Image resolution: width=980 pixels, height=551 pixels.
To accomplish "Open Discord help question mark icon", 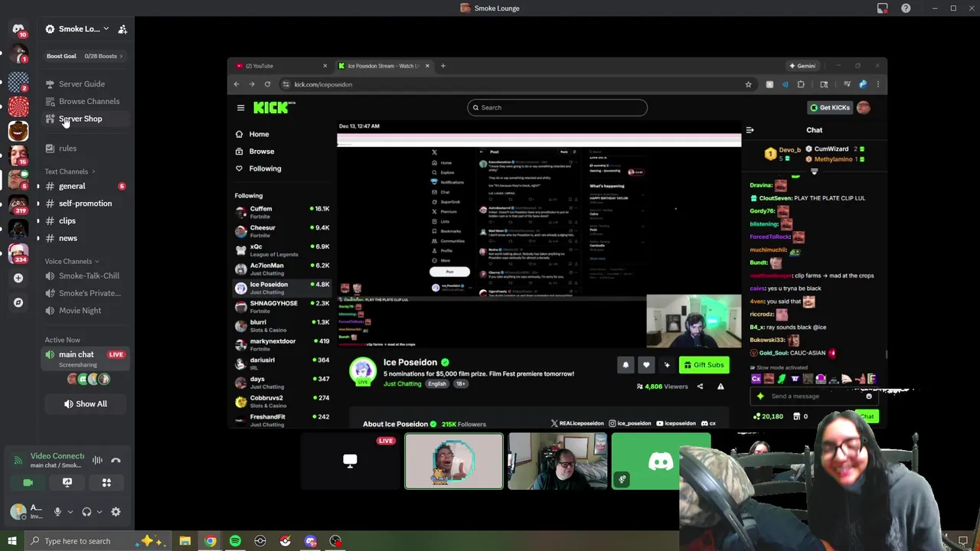I will tap(906, 8).
